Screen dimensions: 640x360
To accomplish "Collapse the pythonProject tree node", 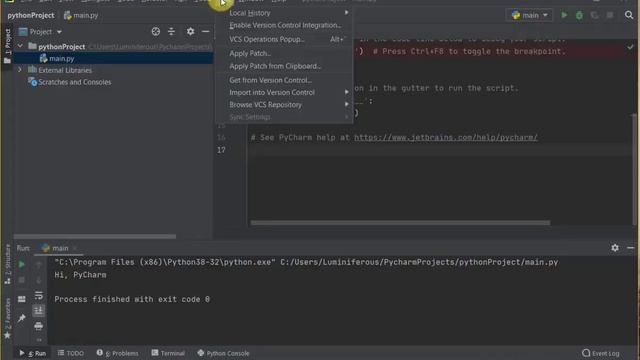I will (x=20, y=46).
